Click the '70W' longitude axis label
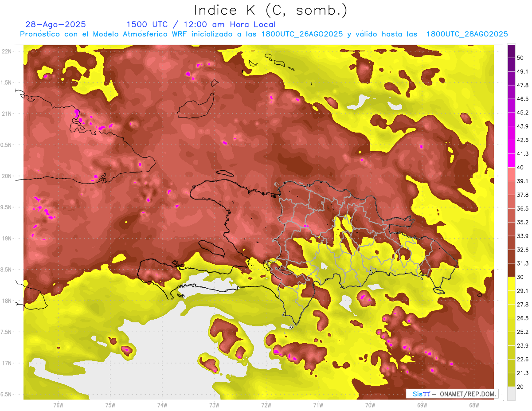 pyautogui.click(x=370, y=405)
